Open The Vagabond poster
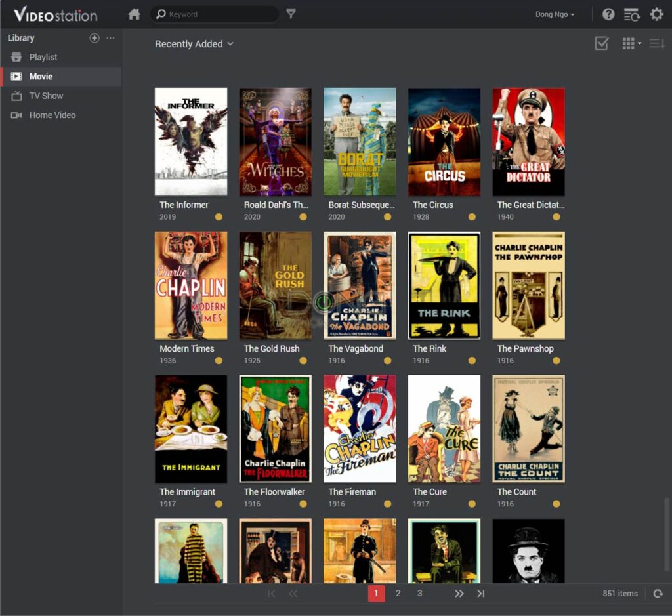The width and height of the screenshot is (672, 616). click(360, 285)
